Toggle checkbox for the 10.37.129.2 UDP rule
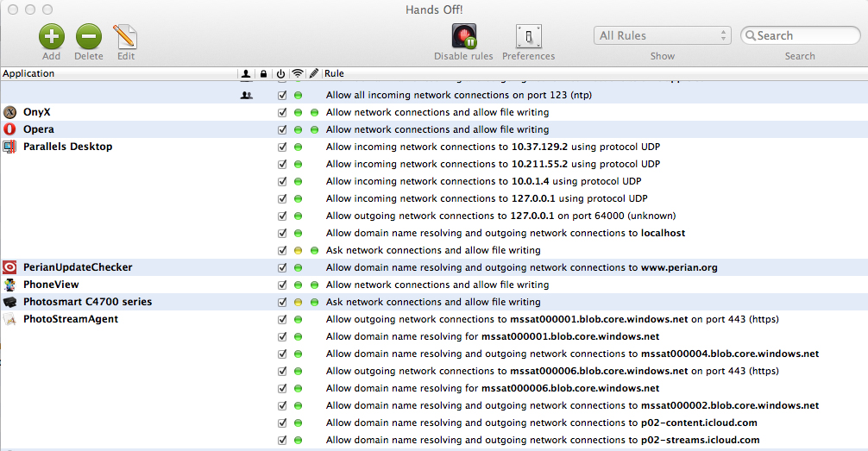Image resolution: width=868 pixels, height=451 pixels. tap(282, 147)
